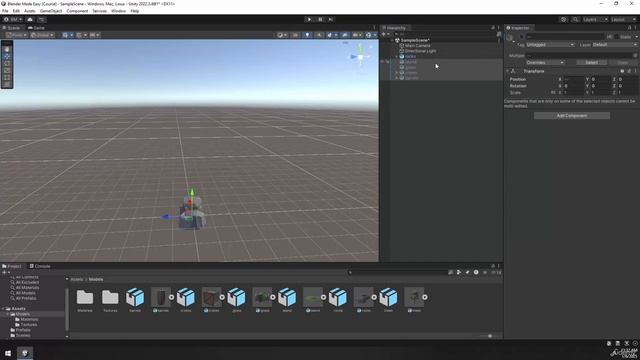Open the account dropdown in top toolbar
This screenshot has width=640, height=360.
click(12, 19)
